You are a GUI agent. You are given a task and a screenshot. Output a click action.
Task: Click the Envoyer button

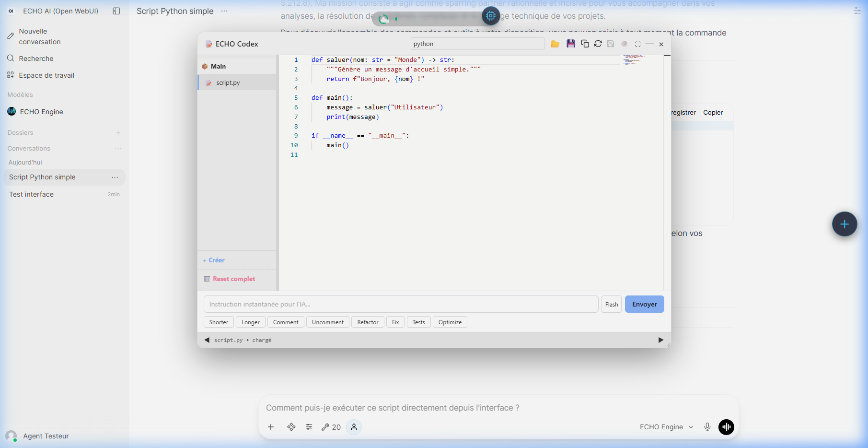tap(644, 304)
